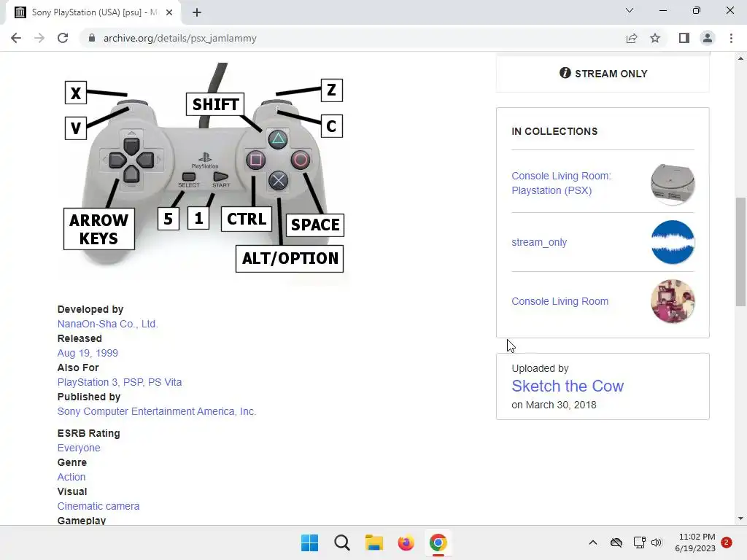Open the PSP platform link
The height and width of the screenshot is (560, 747).
tap(133, 382)
